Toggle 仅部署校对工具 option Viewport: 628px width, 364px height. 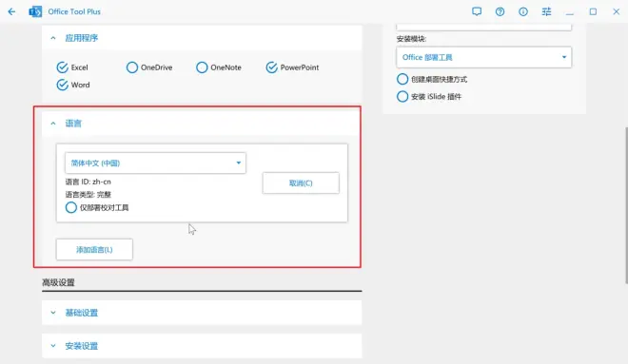tap(71, 207)
